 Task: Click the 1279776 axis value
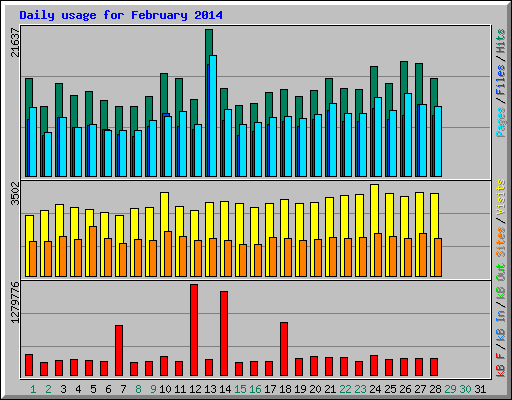click(15, 303)
